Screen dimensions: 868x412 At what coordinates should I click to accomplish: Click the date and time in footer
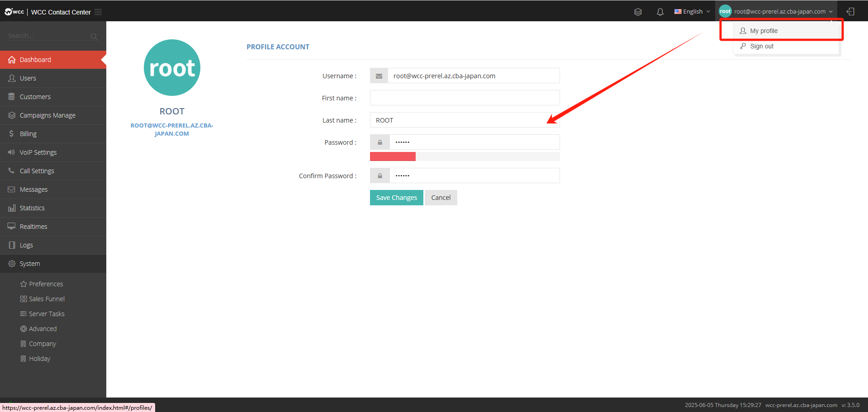pos(723,405)
